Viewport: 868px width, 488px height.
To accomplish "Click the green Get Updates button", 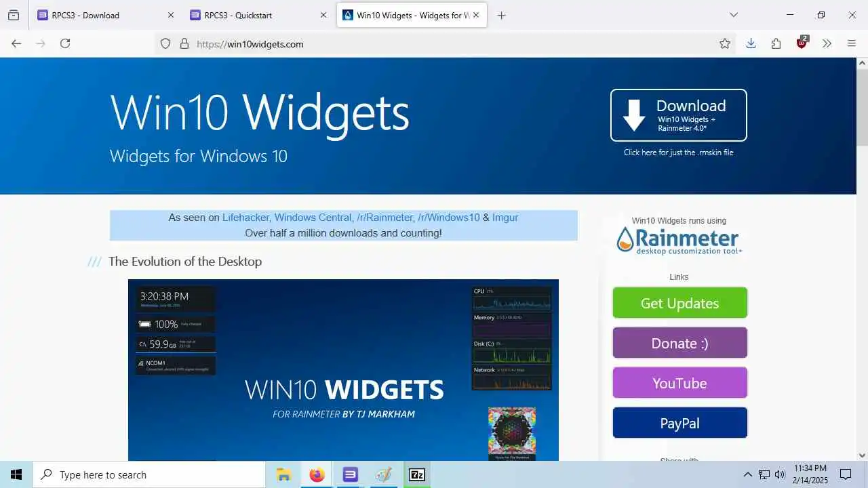I will point(679,303).
